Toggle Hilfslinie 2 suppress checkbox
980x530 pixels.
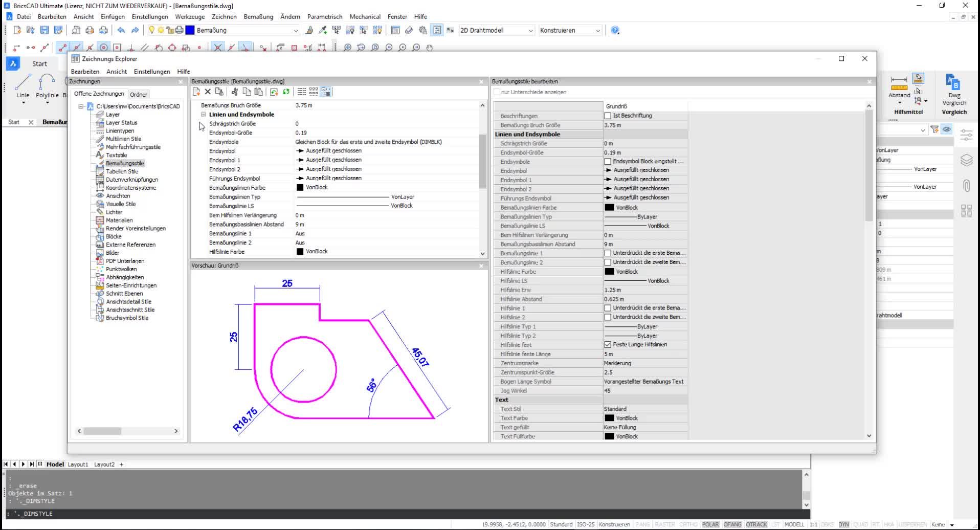tap(608, 317)
